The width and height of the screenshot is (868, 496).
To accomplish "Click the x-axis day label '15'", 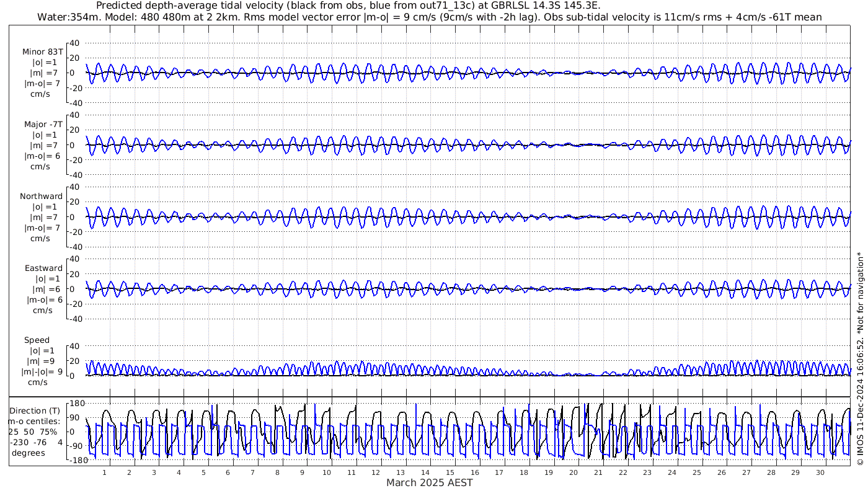I will [x=449, y=472].
